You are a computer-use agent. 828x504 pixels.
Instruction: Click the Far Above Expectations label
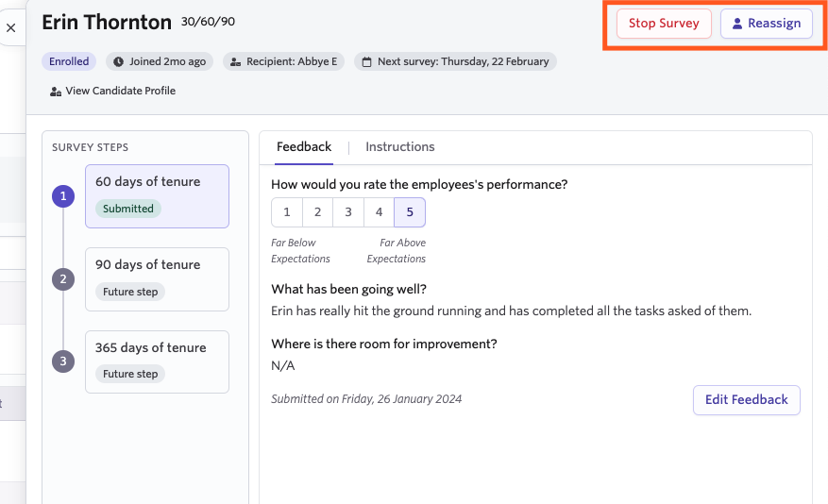point(396,251)
